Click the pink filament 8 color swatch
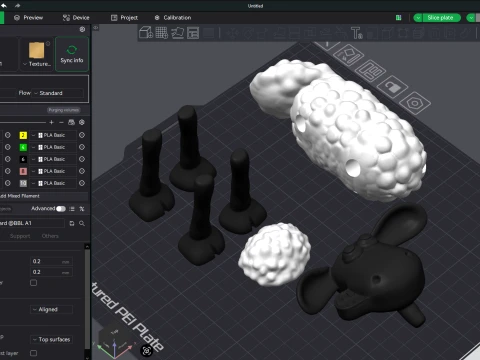 tap(23, 171)
